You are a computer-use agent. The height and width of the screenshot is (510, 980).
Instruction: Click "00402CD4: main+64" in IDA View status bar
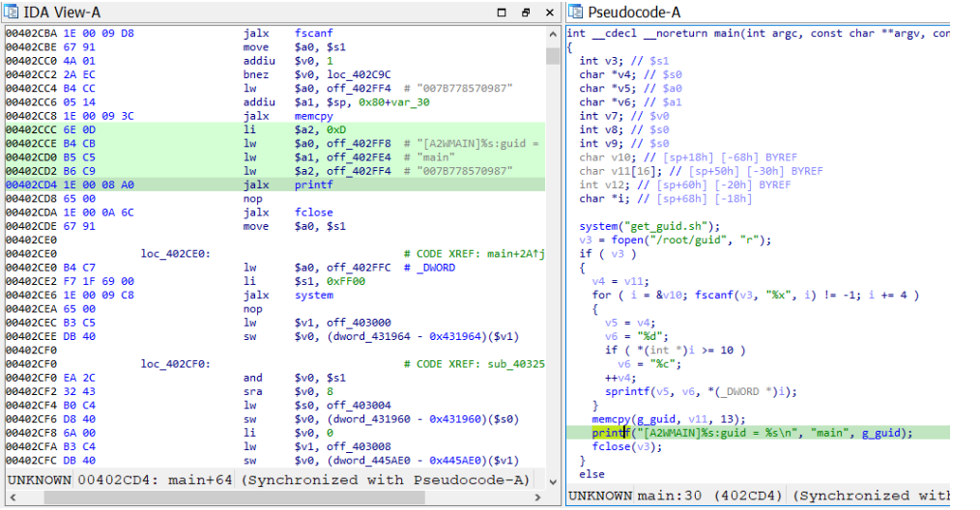point(155,480)
